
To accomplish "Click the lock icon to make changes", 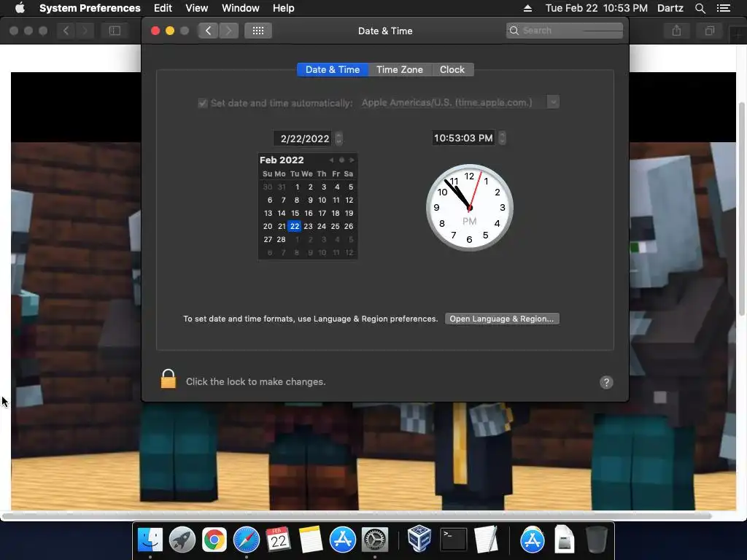I will [x=169, y=379].
